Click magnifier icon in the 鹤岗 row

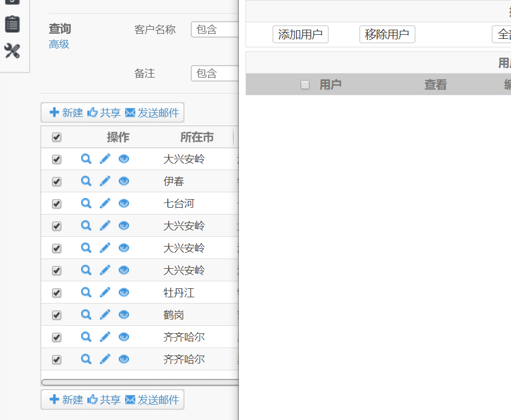click(x=86, y=314)
